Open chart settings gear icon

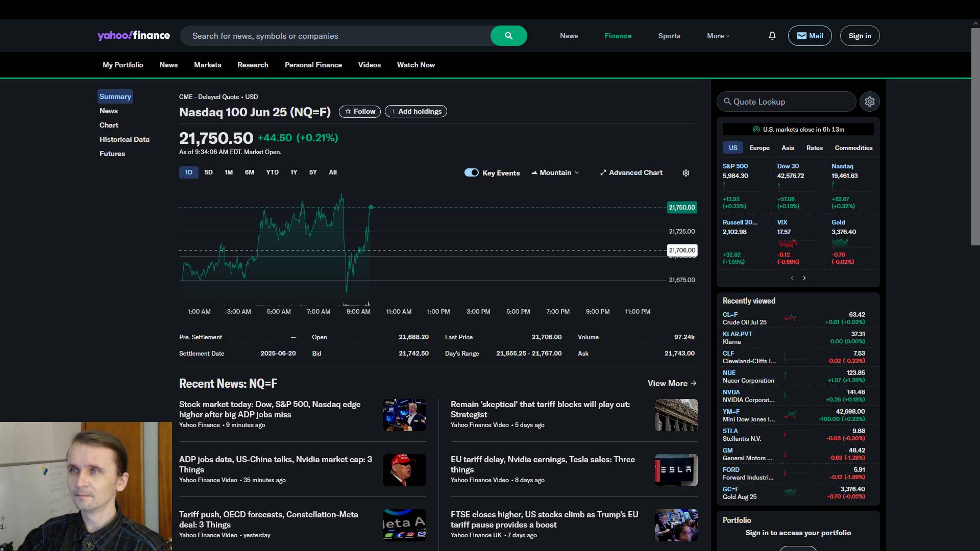[686, 173]
